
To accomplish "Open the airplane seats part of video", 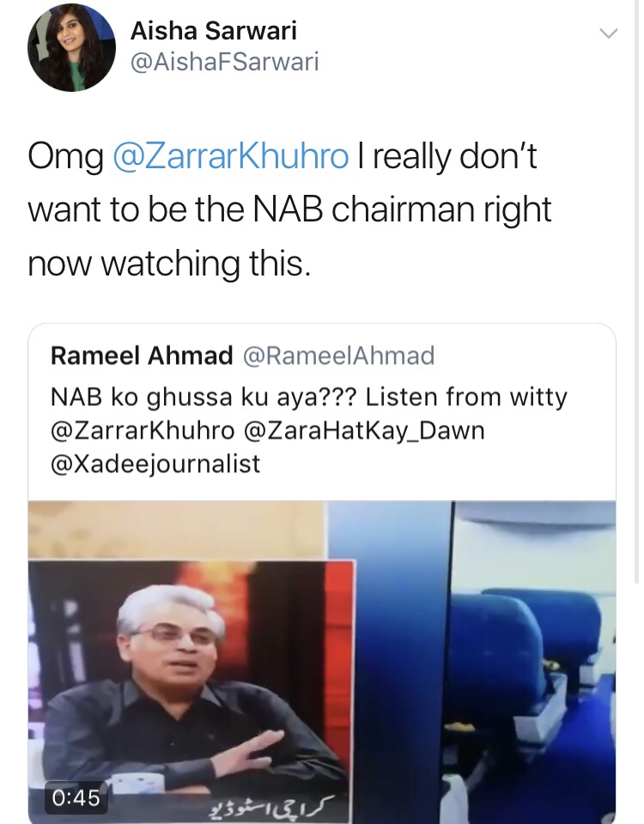I will (x=533, y=662).
